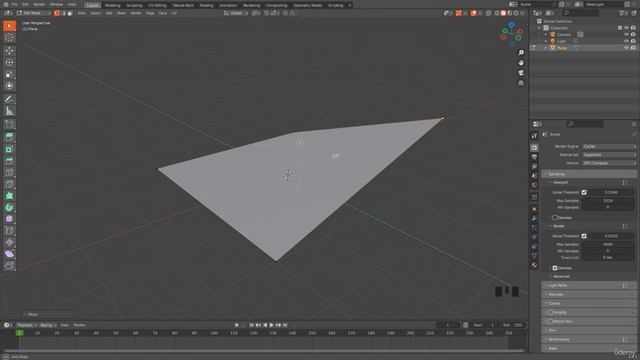The height and width of the screenshot is (360, 640).
Task: Play the animation in timeline
Action: pyautogui.click(x=271, y=325)
